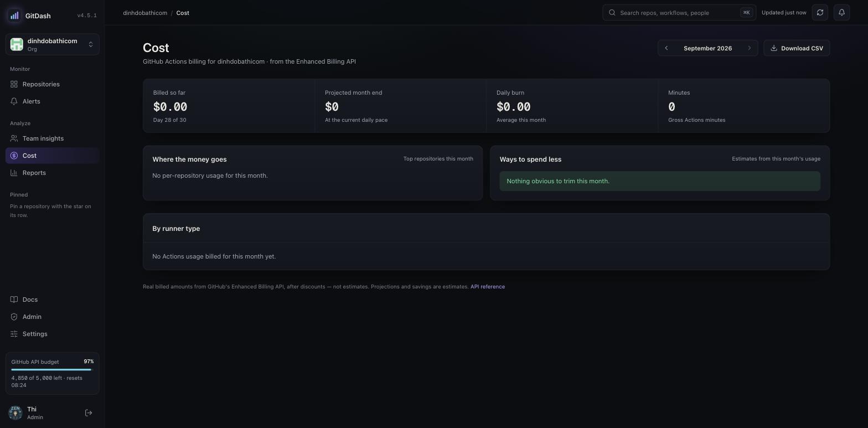Click the 'Daily burn' card

(x=572, y=106)
